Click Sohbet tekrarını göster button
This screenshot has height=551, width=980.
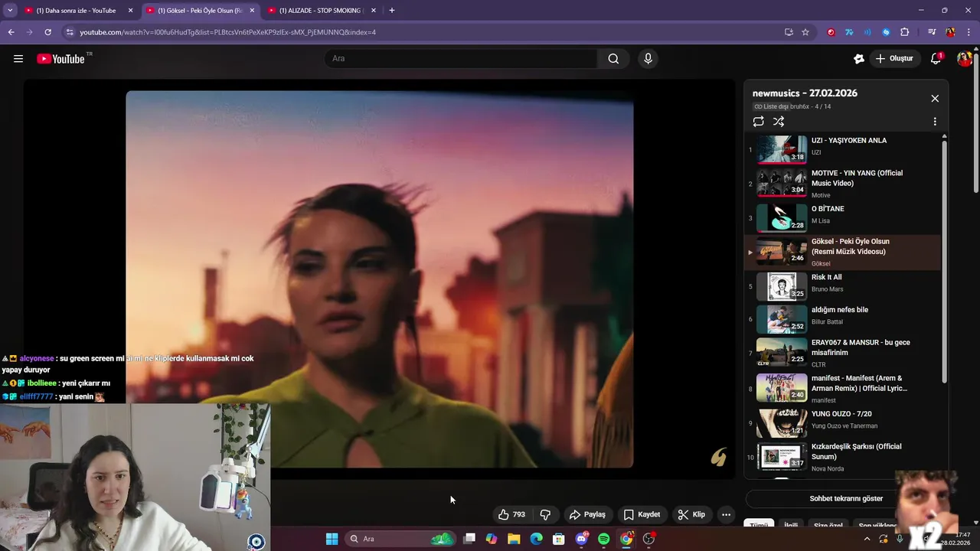pyautogui.click(x=846, y=498)
